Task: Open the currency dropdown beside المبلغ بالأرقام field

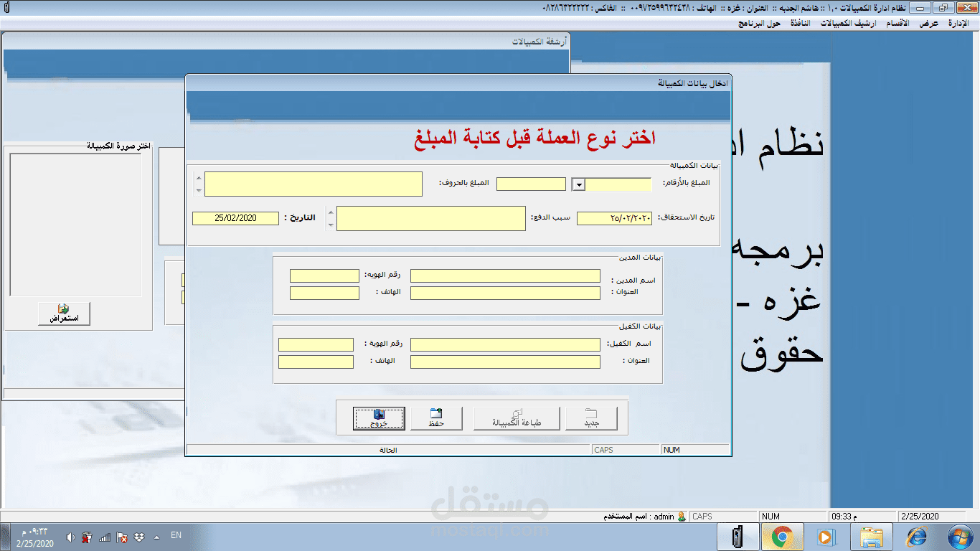Action: pyautogui.click(x=578, y=184)
